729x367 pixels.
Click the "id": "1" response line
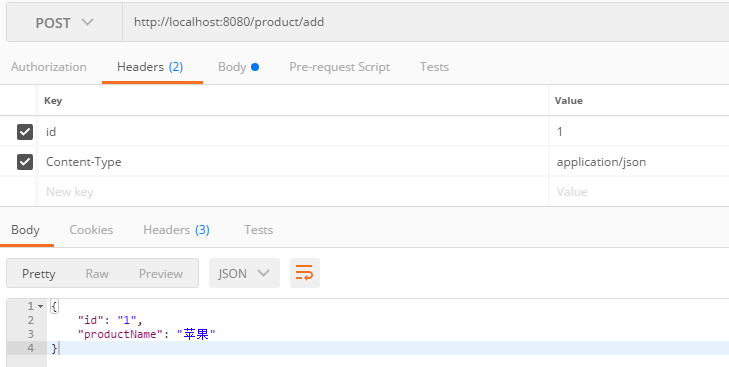(110, 320)
